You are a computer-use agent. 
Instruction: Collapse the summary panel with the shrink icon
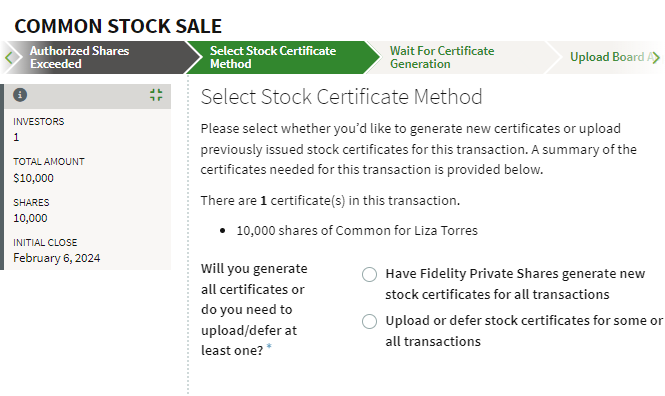point(156,95)
